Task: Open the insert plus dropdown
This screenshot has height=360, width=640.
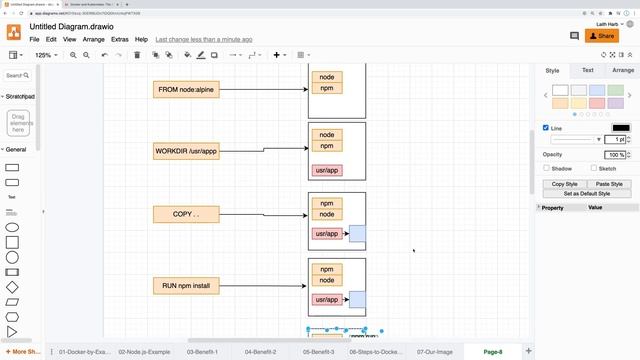Action: [x=280, y=55]
